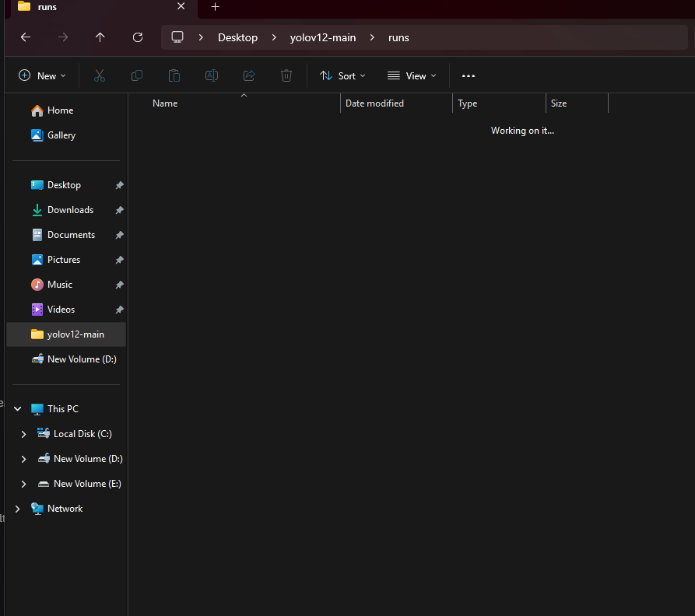Open pinned New Volume (D:) quick access item
This screenshot has width=695, height=616.
click(66, 359)
